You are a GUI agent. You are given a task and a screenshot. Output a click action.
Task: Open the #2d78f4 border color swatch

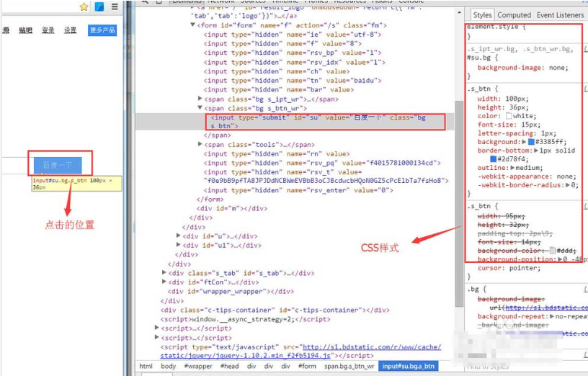[494, 159]
